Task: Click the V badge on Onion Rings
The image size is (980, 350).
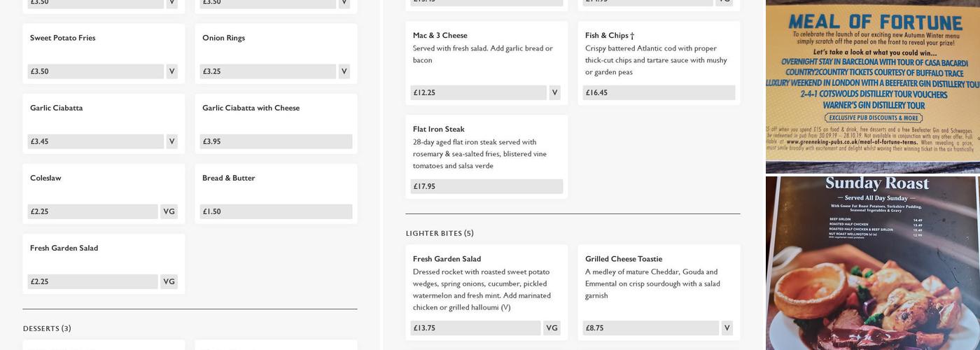Action: point(344,71)
